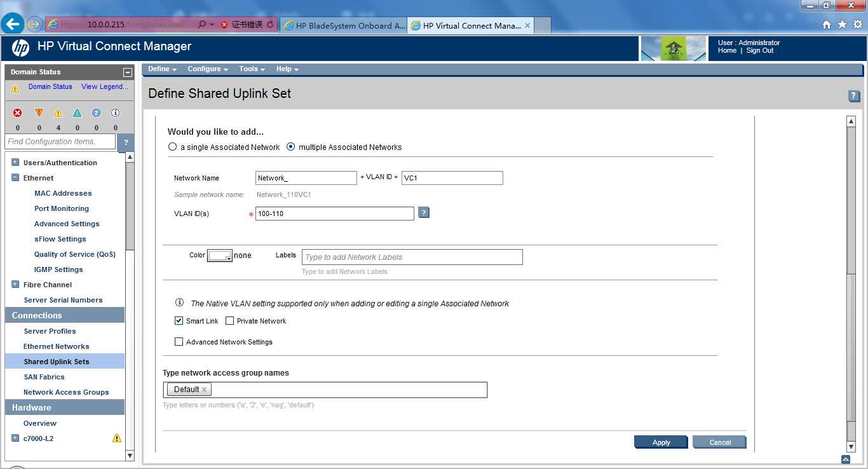The height and width of the screenshot is (469, 868).
Task: Collapse the Domain Status panel
Action: tap(128, 72)
